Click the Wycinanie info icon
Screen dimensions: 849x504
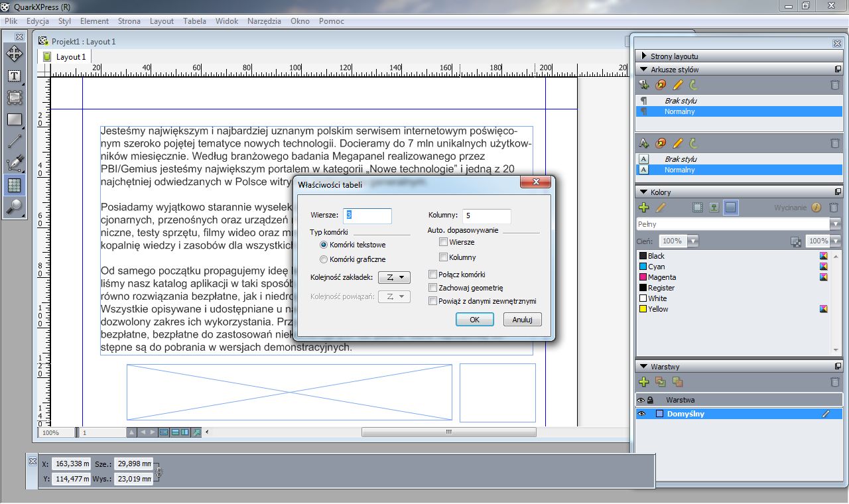[x=816, y=208]
